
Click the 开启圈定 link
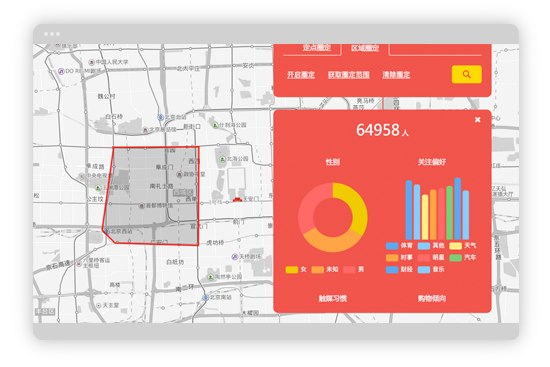coord(301,75)
